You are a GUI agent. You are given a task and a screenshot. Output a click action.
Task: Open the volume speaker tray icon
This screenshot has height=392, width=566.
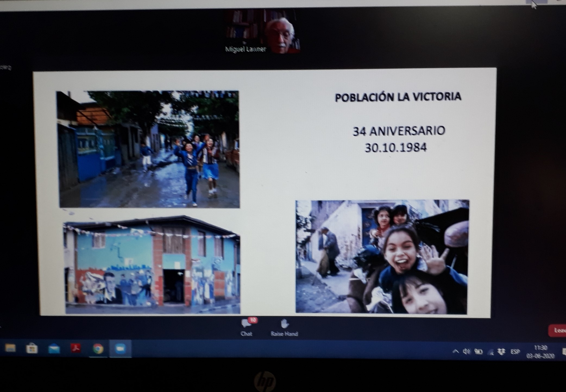(467, 351)
